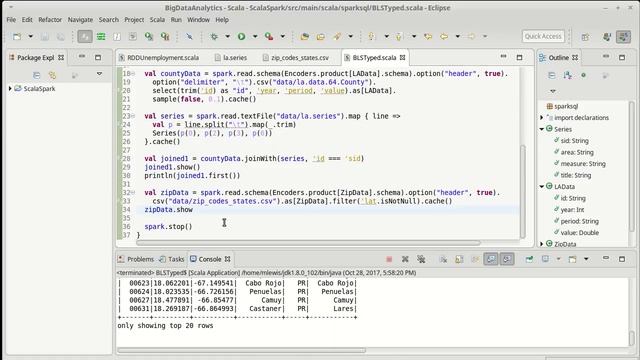Image resolution: width=640 pixels, height=360 pixels.
Task: Toggle Scroll Lock in Console toolbar
Action: pos(459,259)
